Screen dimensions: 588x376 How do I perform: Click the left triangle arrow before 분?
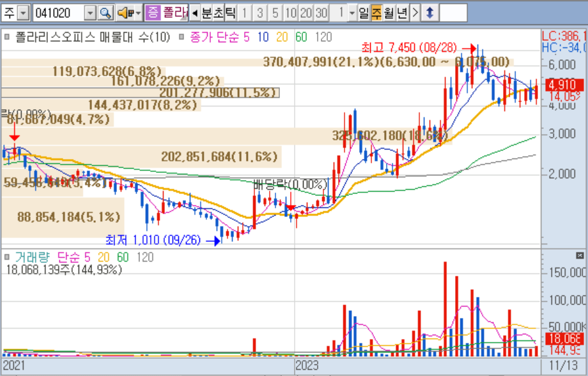coord(195,13)
